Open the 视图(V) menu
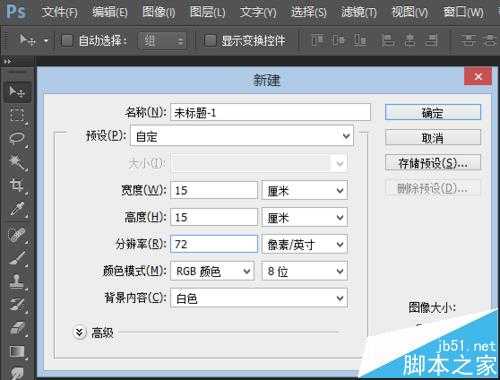Screen dimensions: 500x380 (x=409, y=12)
